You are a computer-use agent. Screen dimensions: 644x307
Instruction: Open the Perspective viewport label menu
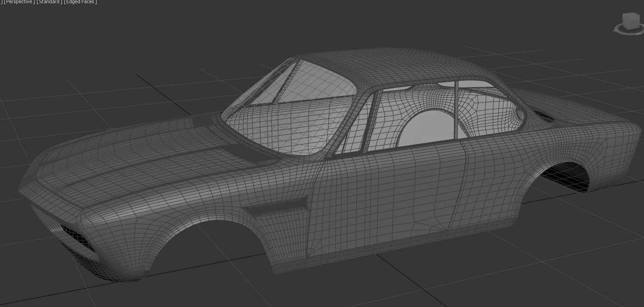(18, 2)
